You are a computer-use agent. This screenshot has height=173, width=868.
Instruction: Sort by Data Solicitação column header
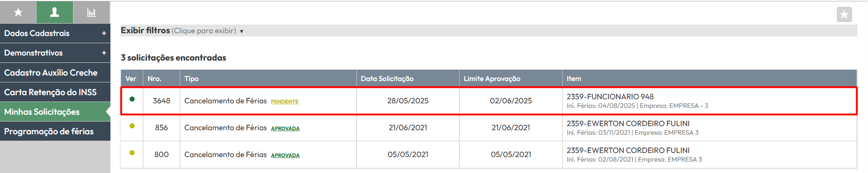(387, 79)
